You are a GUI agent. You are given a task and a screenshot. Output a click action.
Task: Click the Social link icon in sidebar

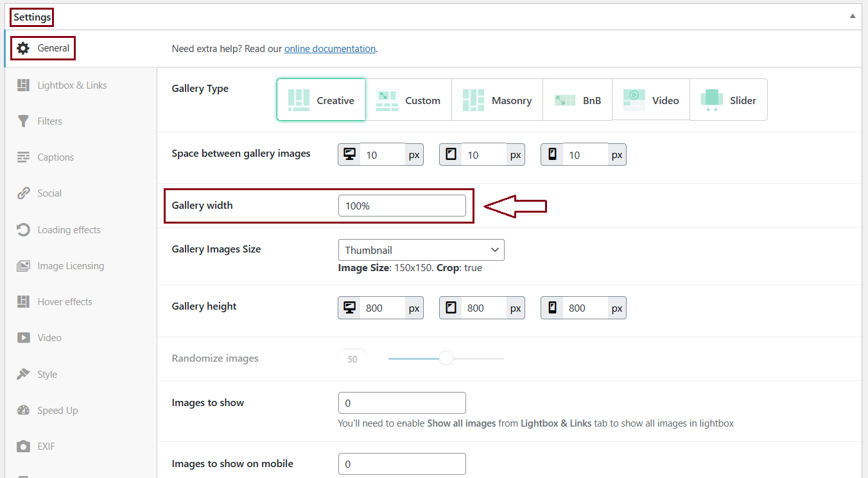[x=24, y=193]
